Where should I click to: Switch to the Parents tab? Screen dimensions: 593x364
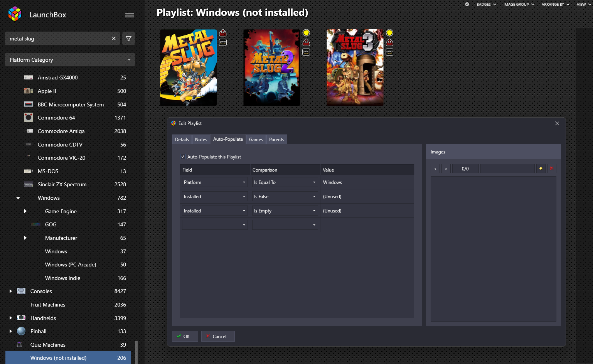(276, 140)
